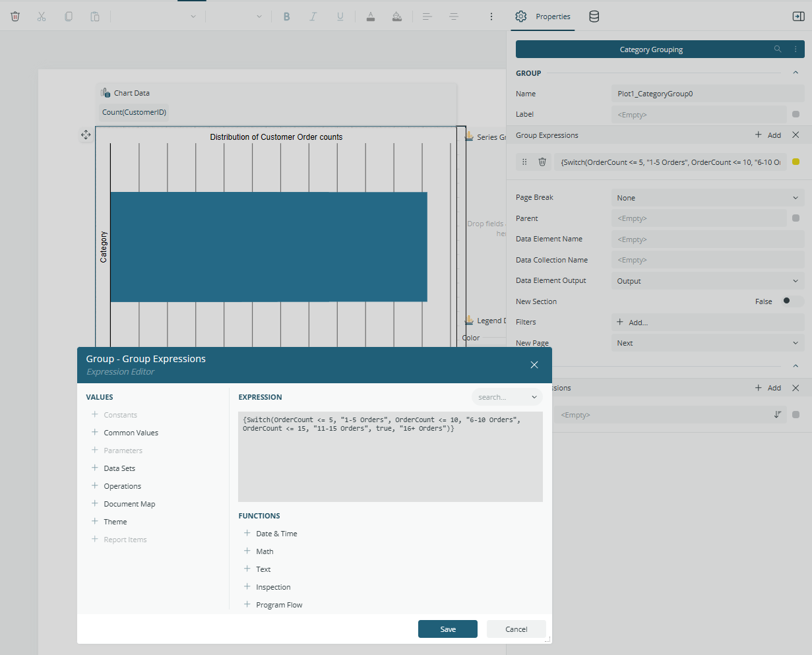Cancel the expression editor
The image size is (812, 655).
[516, 629]
